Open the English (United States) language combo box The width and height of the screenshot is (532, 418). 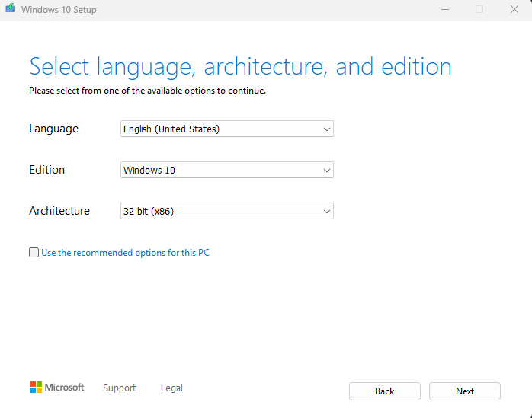click(x=221, y=129)
